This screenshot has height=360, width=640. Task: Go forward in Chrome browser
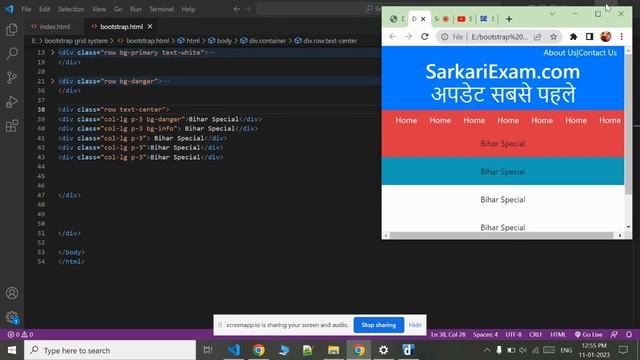(408, 37)
